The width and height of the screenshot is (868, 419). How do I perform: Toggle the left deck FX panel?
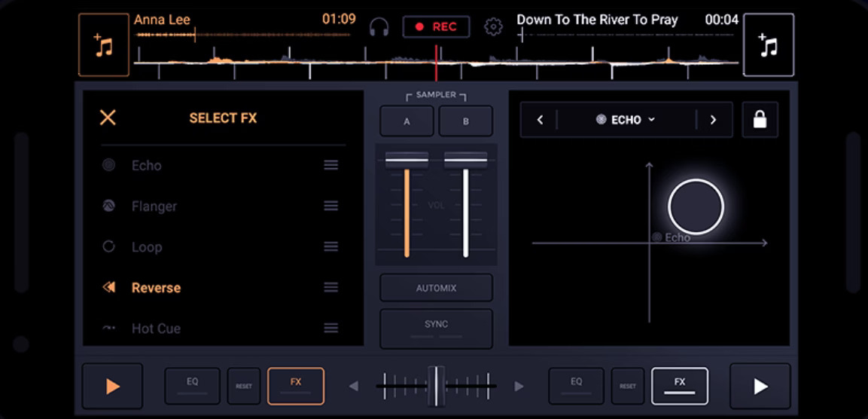pyautogui.click(x=296, y=386)
